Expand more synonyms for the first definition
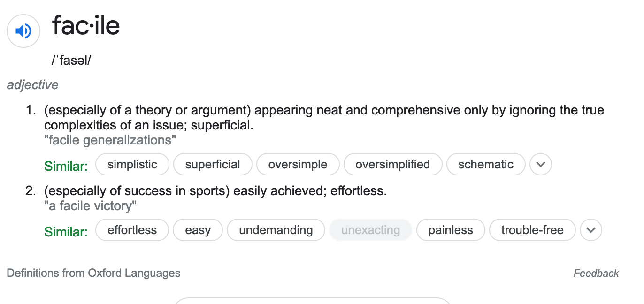Screen dimensions: 644x304 click(x=540, y=165)
